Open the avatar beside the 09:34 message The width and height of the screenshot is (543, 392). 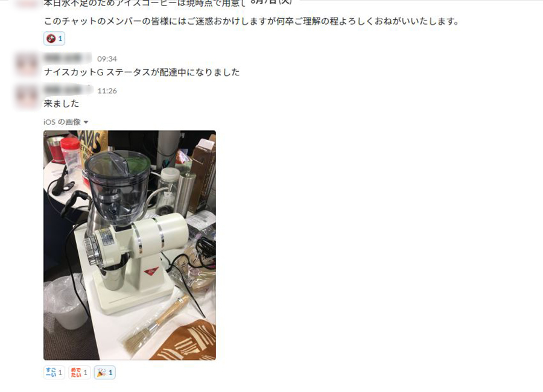[27, 65]
